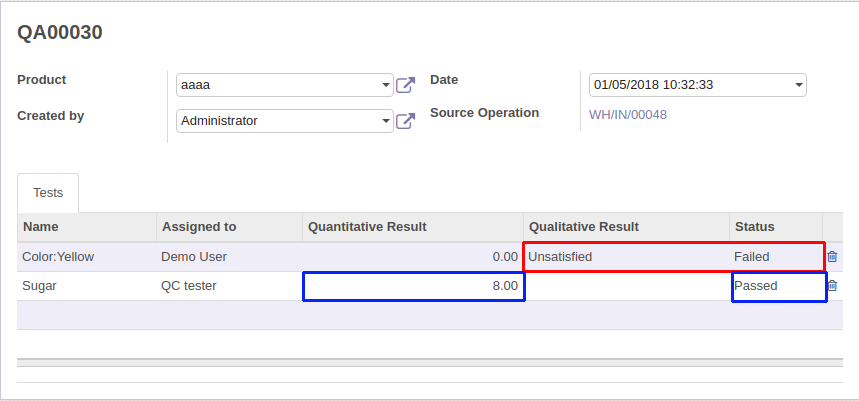The height and width of the screenshot is (401, 859).
Task: Click trash icon for Sugar row
Action: coord(832,286)
